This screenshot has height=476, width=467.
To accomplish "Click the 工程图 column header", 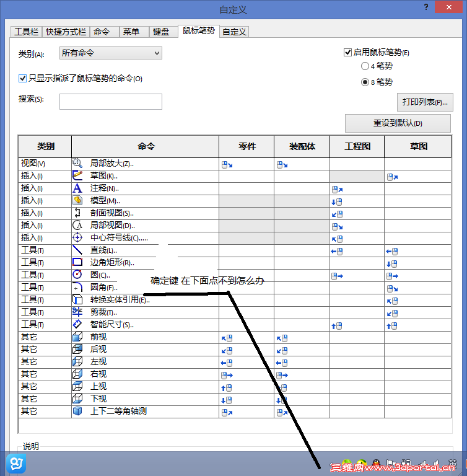I will point(357,147).
